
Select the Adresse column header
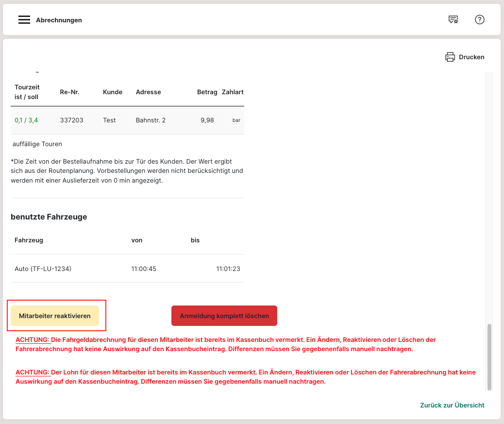click(x=148, y=92)
